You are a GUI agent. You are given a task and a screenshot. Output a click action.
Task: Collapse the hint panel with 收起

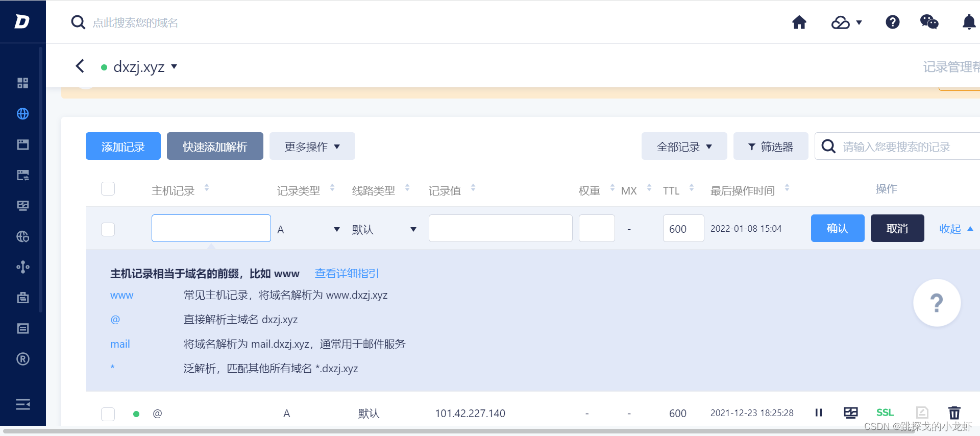pyautogui.click(x=956, y=229)
